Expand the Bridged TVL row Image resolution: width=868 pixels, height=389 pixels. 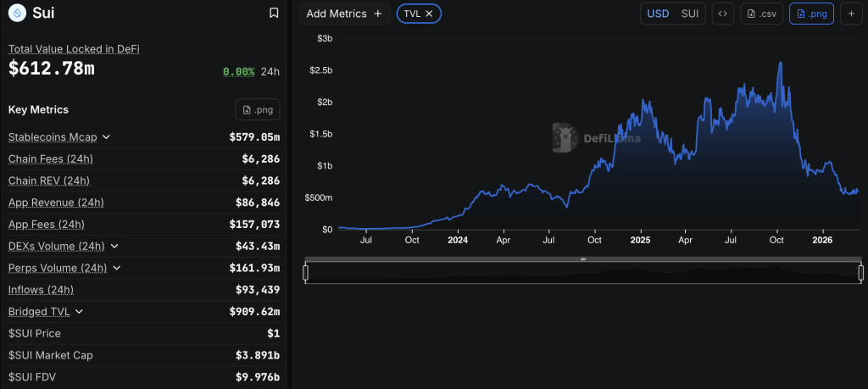point(79,312)
